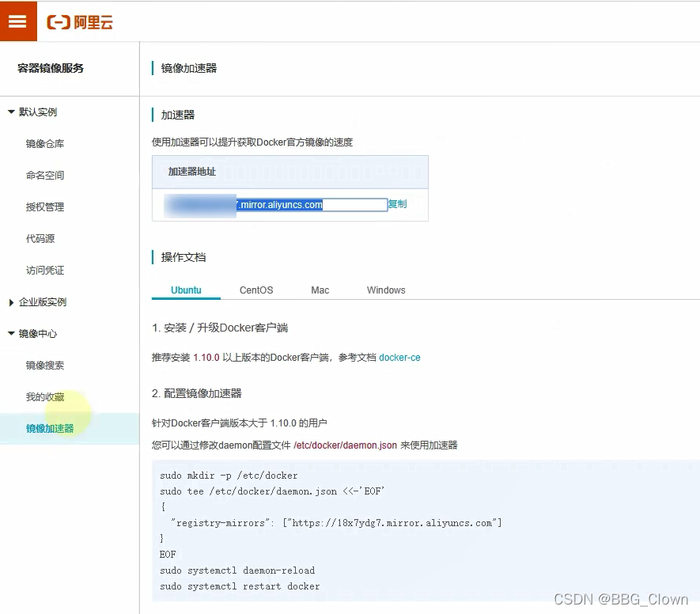This screenshot has width=700, height=614.
Task: Click the 'sudo systemctl restart docker' line
Action: (x=240, y=586)
